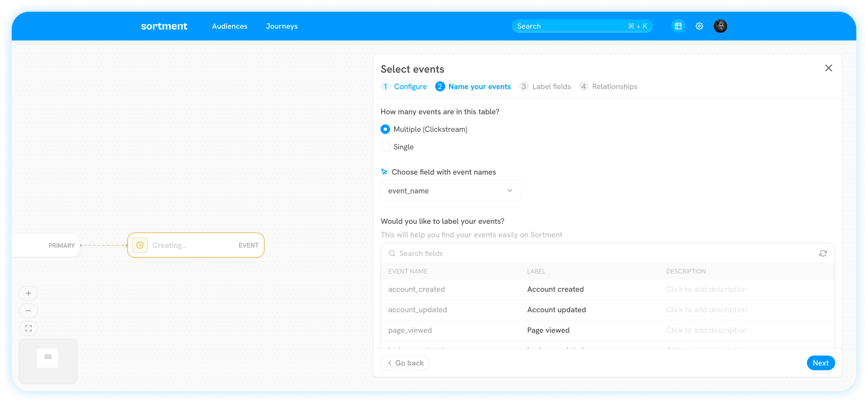Click the clock icon on Creating node
Image resolution: width=868 pixels, height=403 pixels.
[x=140, y=245]
